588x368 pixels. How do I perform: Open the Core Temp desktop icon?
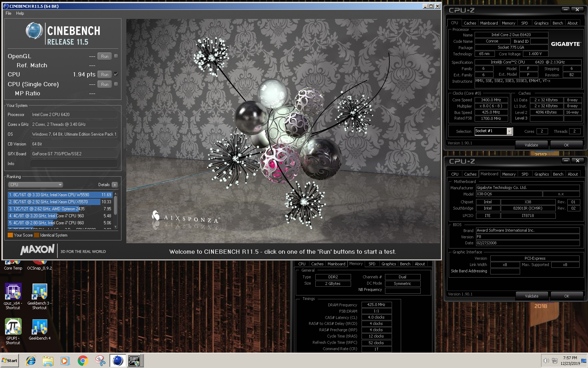click(13, 265)
